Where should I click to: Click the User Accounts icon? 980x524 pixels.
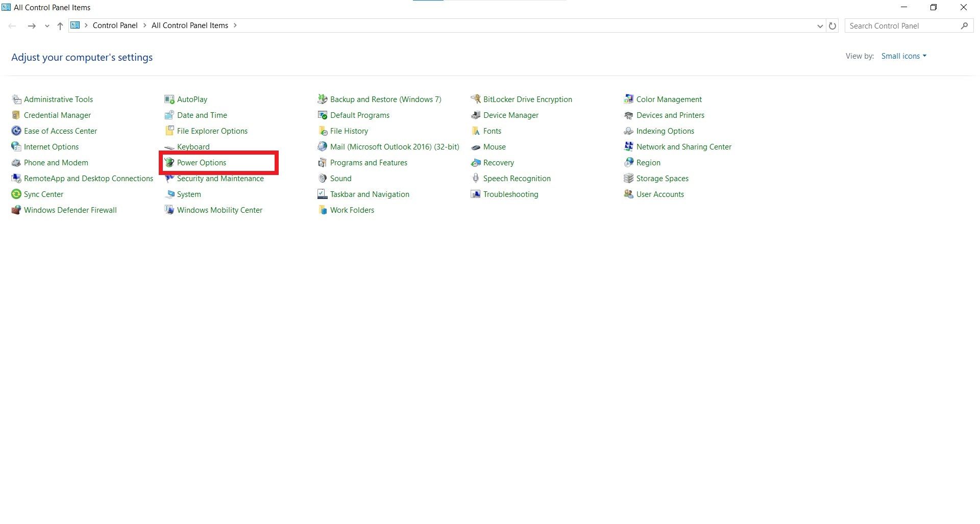click(629, 194)
